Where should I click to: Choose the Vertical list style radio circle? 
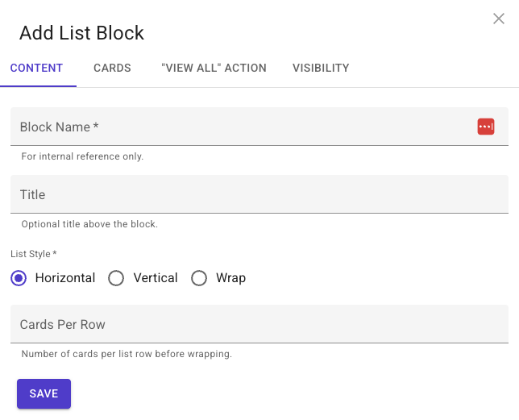(x=116, y=278)
